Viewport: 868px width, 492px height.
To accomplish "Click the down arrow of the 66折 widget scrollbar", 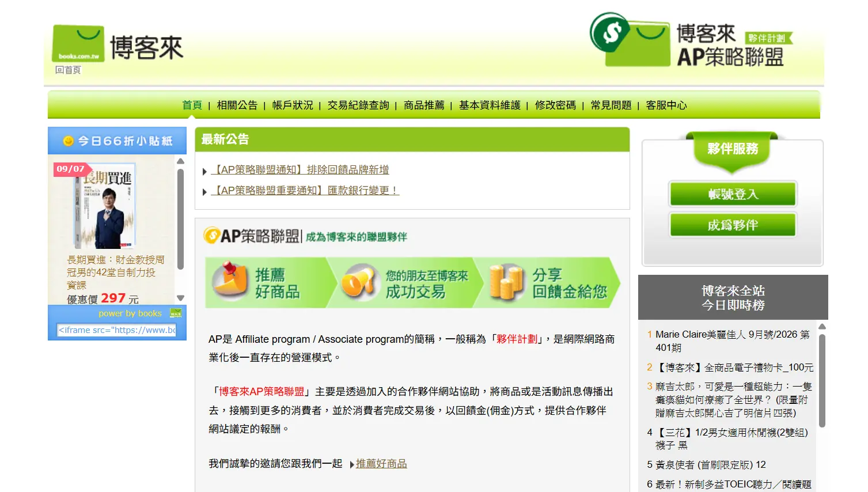I will coord(180,298).
